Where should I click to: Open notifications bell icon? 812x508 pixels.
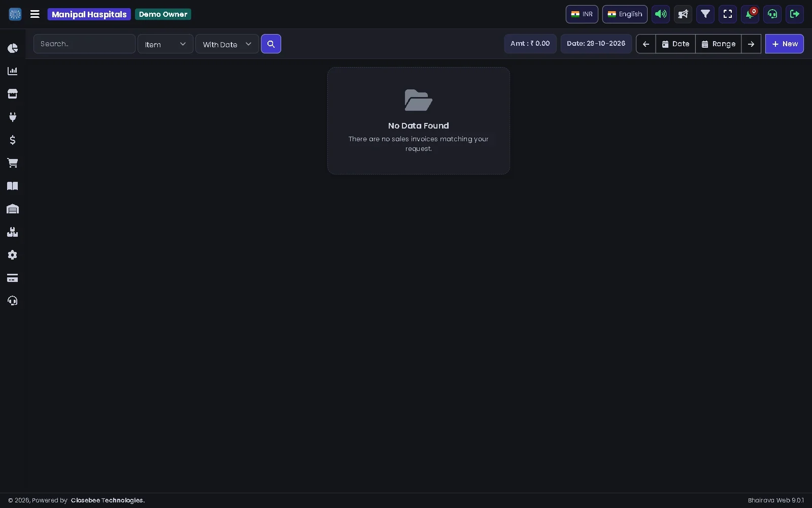click(x=750, y=14)
